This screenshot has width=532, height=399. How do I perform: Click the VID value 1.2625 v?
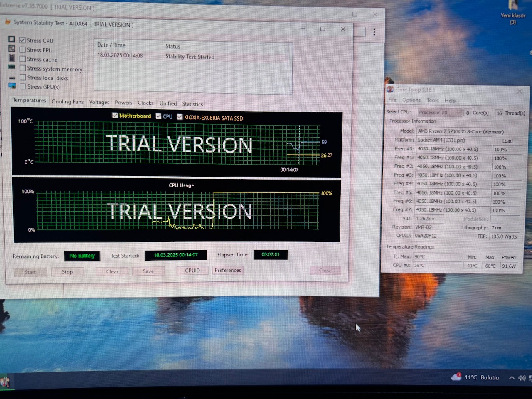(x=428, y=219)
